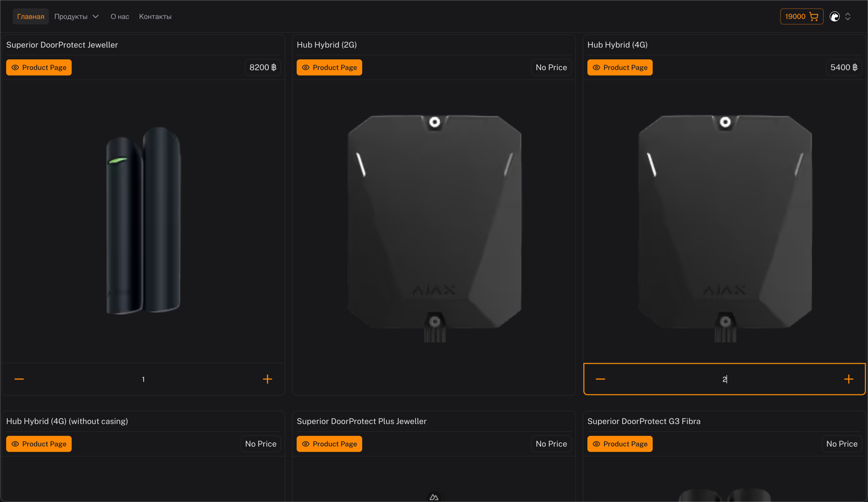This screenshot has height=502, width=868.
Task: Toggle the theme switcher icon
Action: pyautogui.click(x=835, y=17)
